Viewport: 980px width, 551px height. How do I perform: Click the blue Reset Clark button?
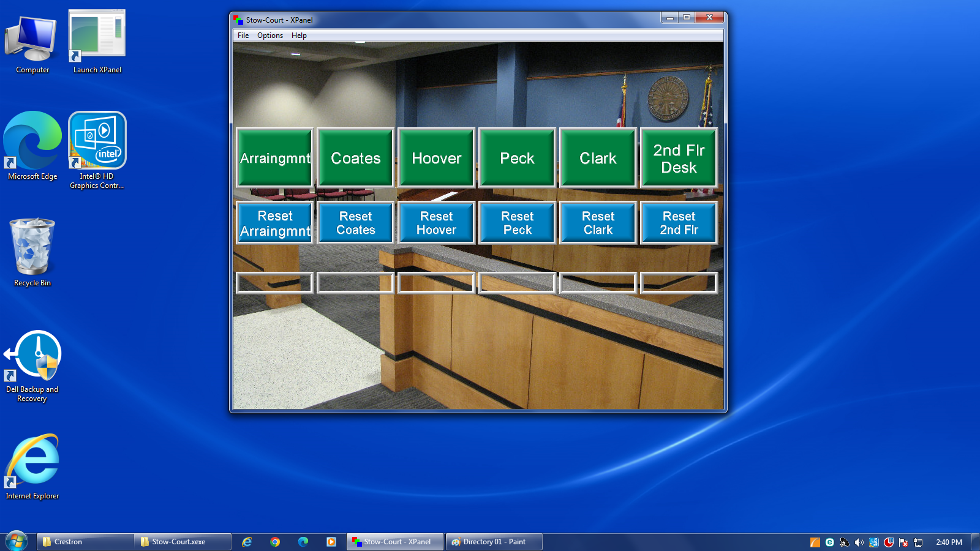point(598,223)
